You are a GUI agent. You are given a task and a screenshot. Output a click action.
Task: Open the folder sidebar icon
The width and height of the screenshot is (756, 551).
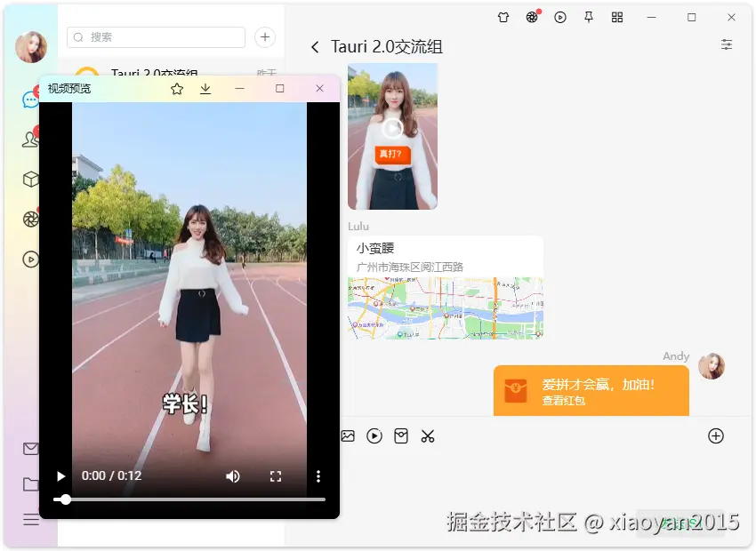coord(30,484)
